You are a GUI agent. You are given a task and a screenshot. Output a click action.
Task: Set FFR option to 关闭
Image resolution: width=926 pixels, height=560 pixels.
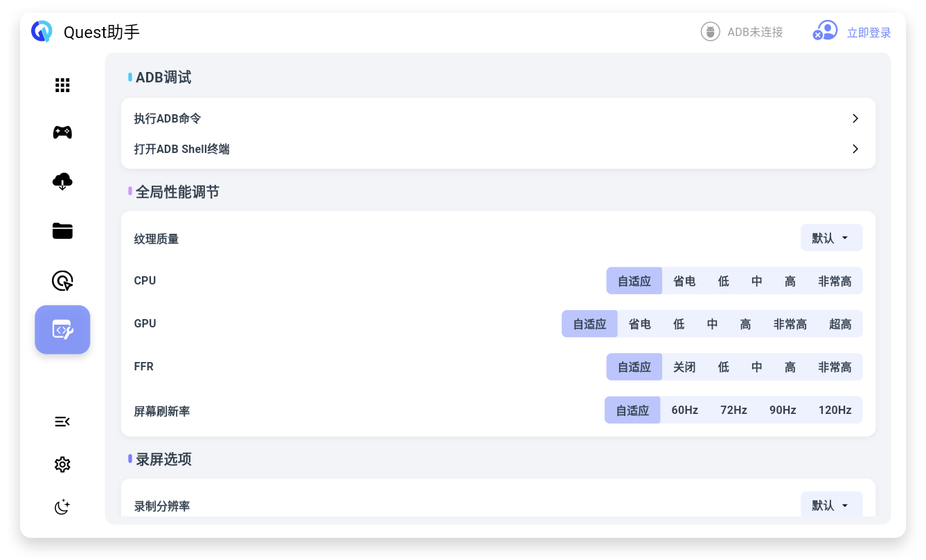(684, 367)
